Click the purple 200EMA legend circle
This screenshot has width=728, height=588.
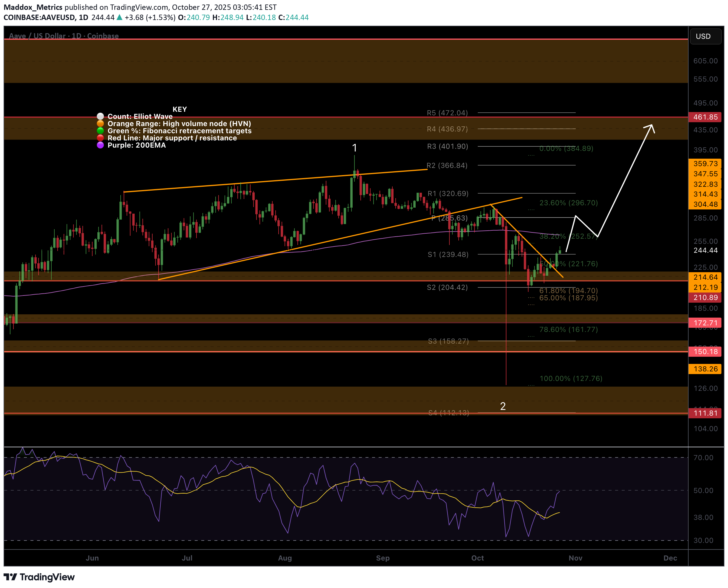100,145
